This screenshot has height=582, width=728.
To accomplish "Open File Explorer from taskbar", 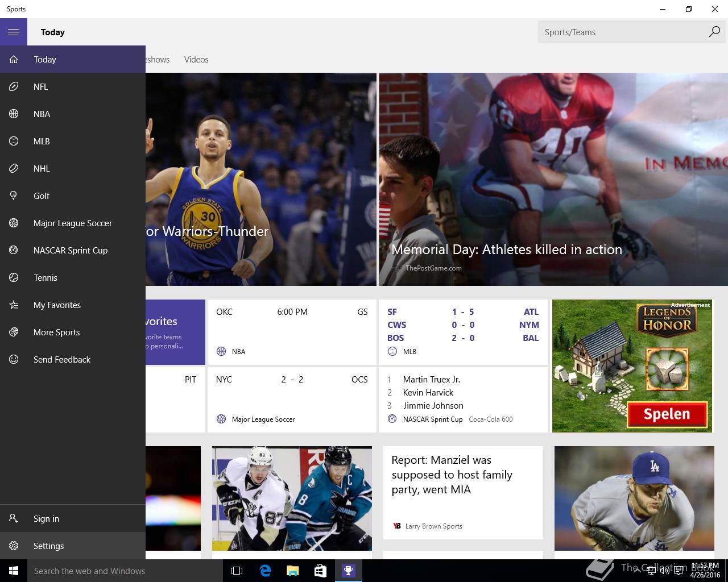I will pos(292,571).
